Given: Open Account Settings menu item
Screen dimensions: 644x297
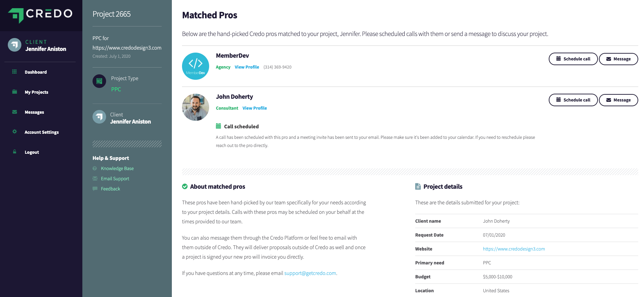Looking at the screenshot, I should (41, 132).
